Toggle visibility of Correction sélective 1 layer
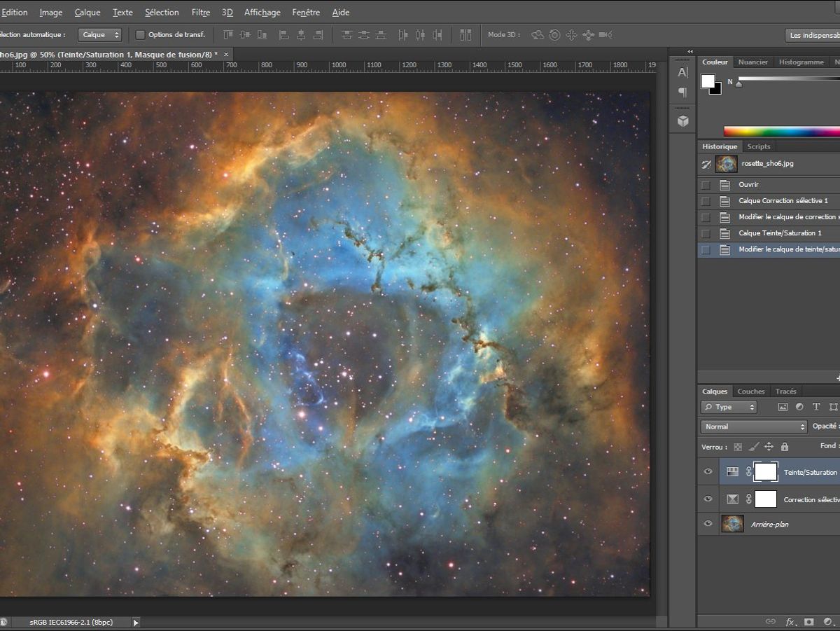840x631 pixels. pos(708,499)
